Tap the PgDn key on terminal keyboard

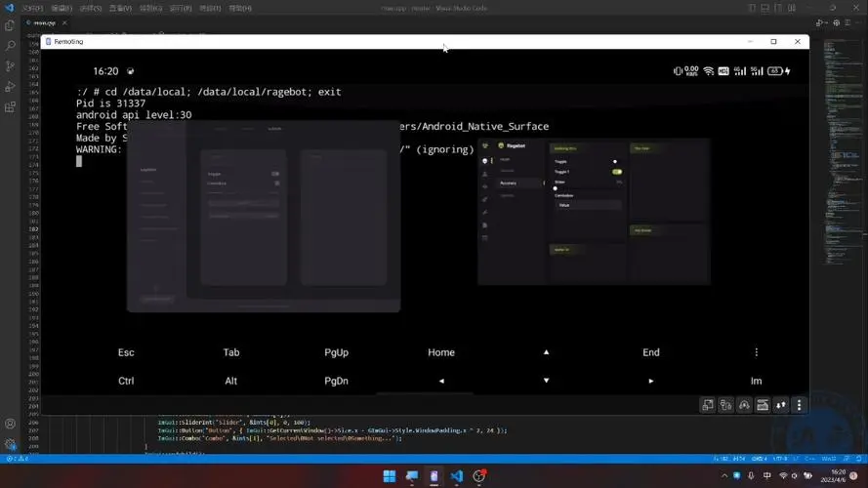point(337,381)
